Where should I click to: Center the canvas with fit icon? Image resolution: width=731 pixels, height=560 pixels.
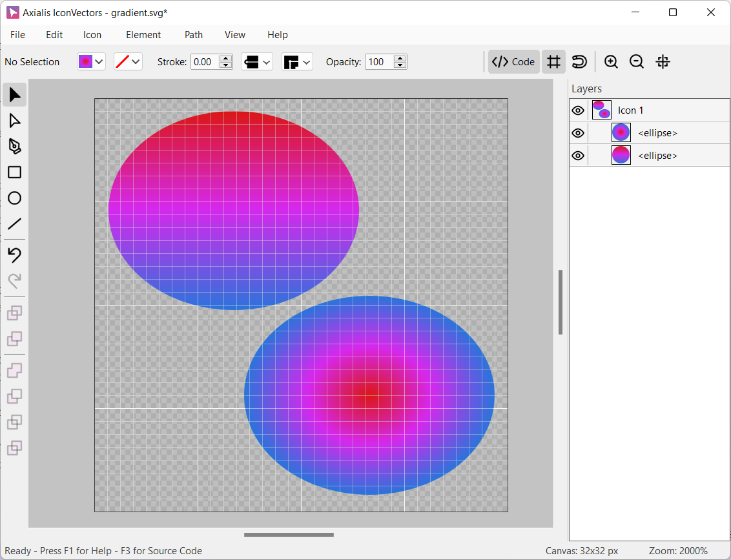(x=663, y=62)
